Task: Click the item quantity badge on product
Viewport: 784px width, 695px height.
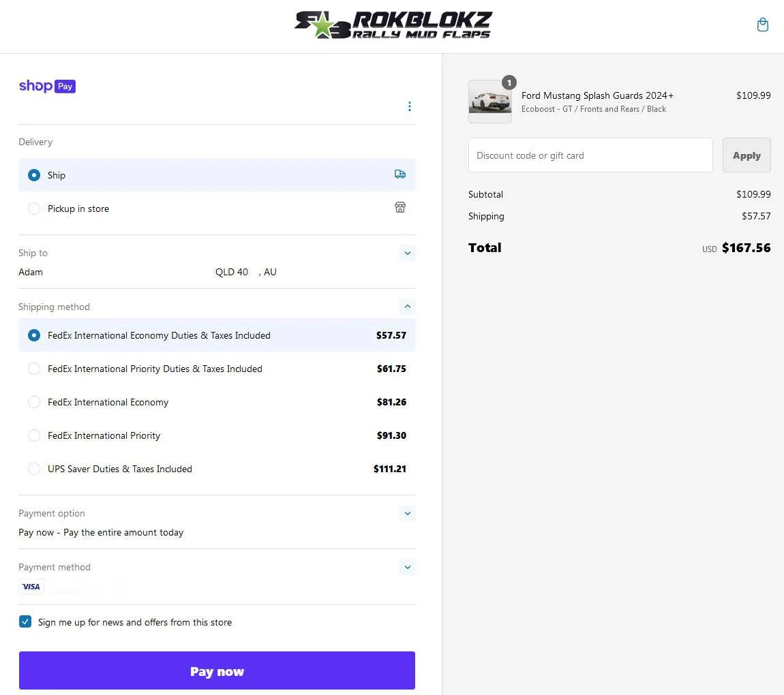Action: 509,82
